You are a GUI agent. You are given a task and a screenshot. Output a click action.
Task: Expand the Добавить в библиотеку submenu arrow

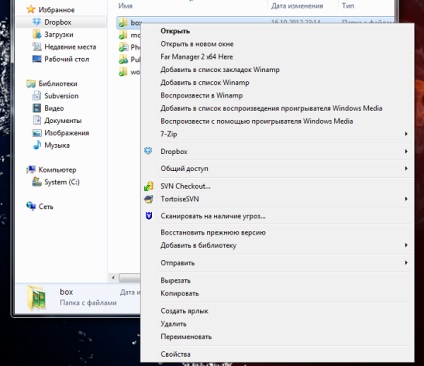[x=406, y=245]
